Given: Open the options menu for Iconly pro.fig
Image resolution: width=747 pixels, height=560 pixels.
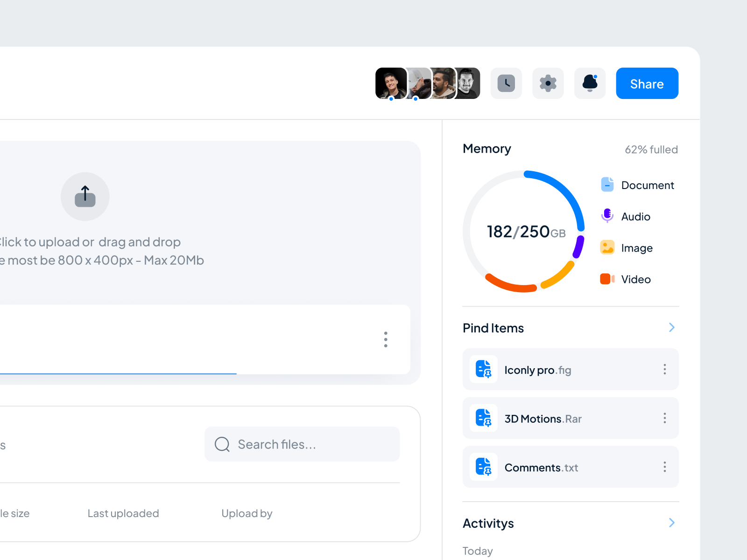Looking at the screenshot, I should point(665,369).
